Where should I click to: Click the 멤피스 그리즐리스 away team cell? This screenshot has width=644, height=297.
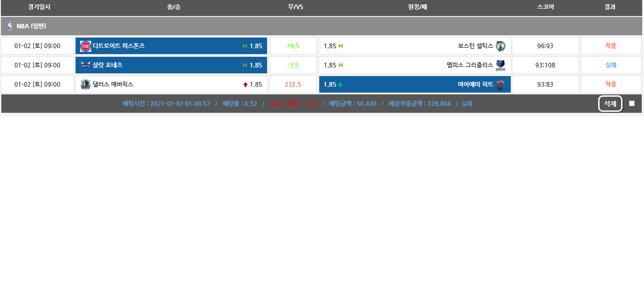pos(415,65)
